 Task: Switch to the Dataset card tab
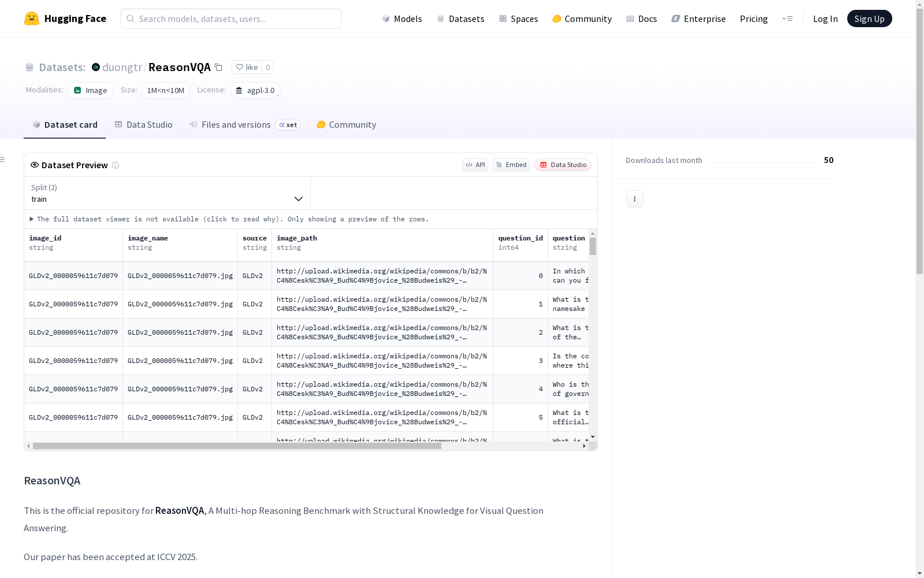(x=65, y=125)
